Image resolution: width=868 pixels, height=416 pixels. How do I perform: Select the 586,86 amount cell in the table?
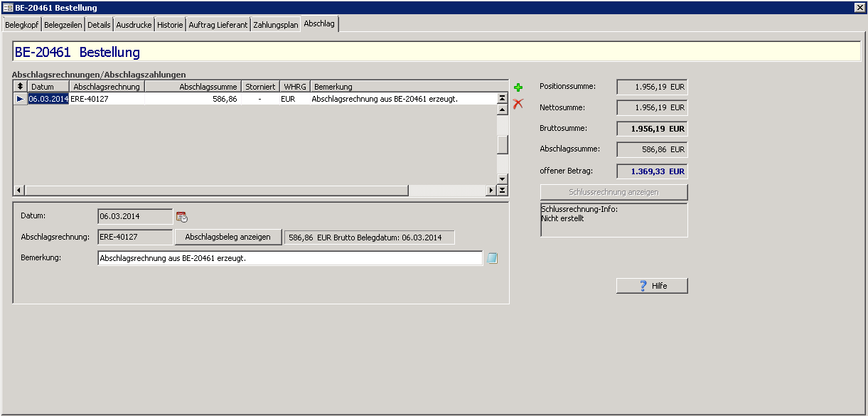point(193,99)
